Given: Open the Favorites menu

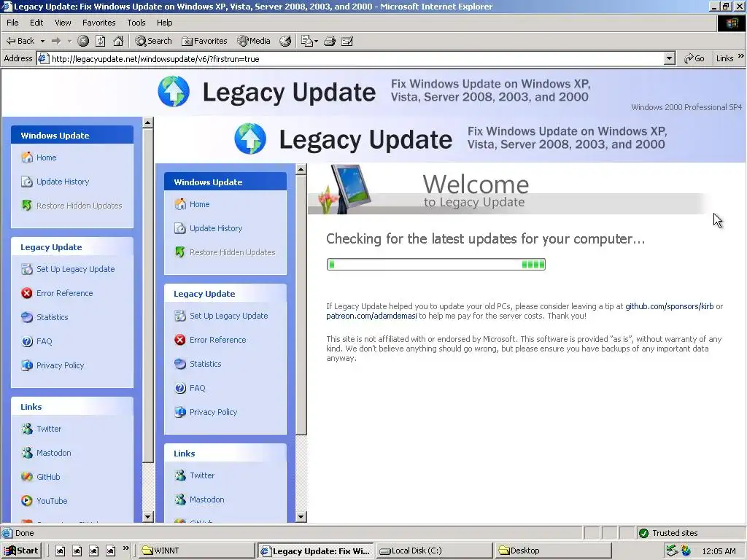Looking at the screenshot, I should pyautogui.click(x=98, y=23).
